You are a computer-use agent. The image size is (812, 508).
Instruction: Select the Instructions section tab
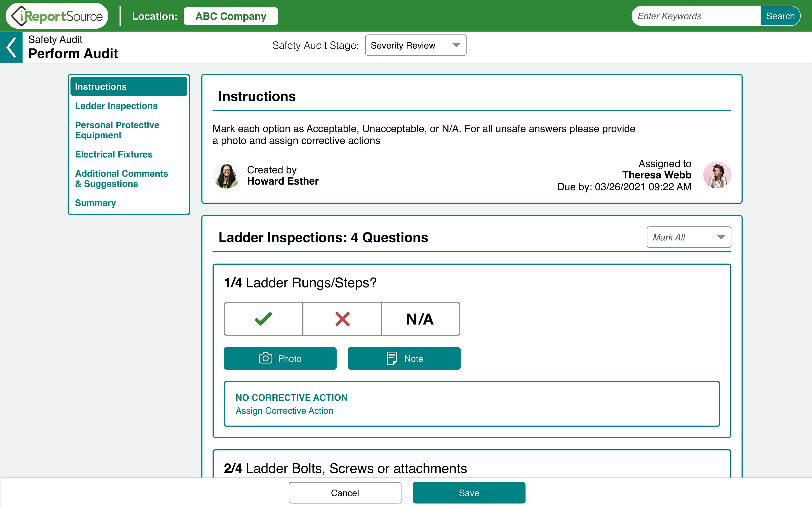click(x=129, y=87)
